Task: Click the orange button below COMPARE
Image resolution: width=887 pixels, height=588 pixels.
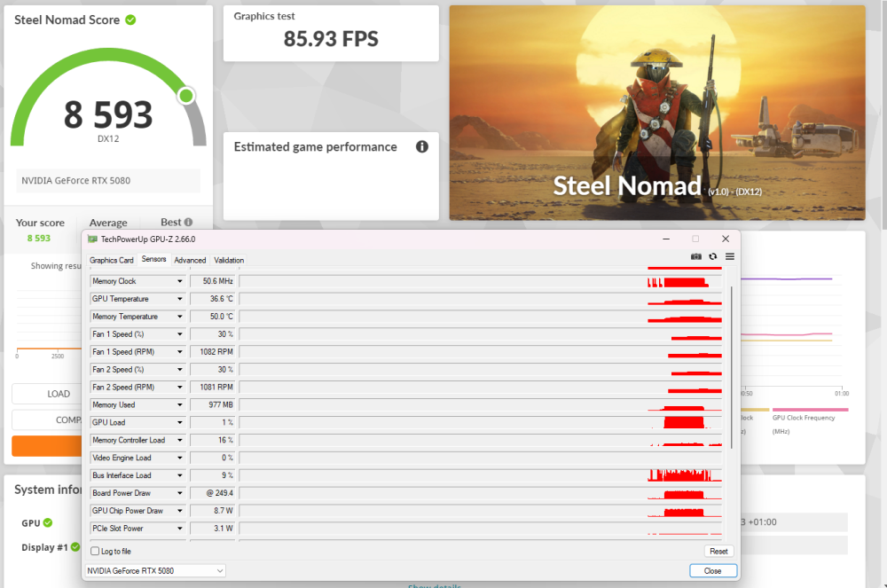Action: tap(47, 446)
